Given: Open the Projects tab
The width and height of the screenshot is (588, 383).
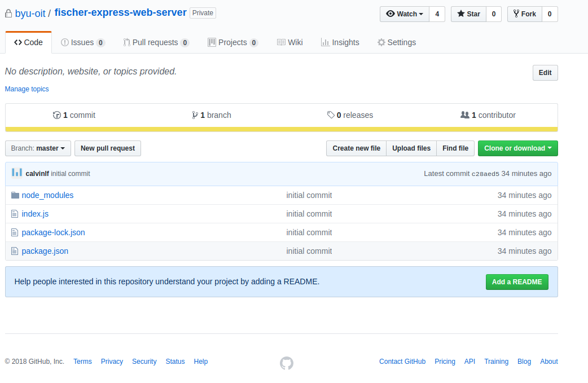Looking at the screenshot, I should pyautogui.click(x=233, y=42).
